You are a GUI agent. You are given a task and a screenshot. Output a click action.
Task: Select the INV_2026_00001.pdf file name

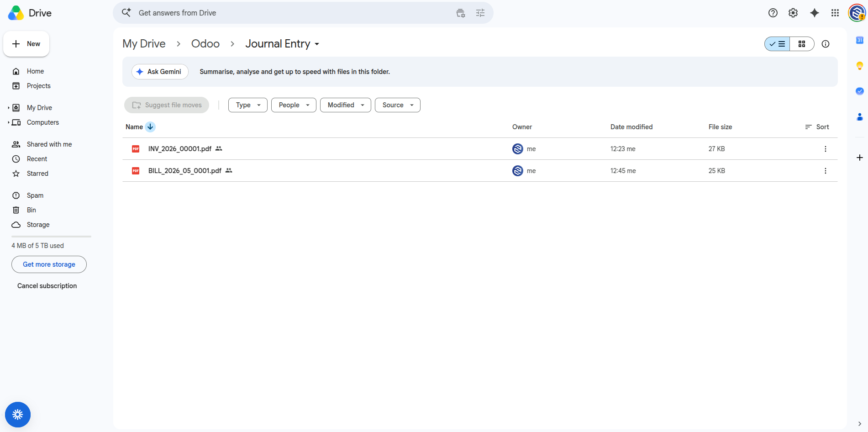[180, 149]
